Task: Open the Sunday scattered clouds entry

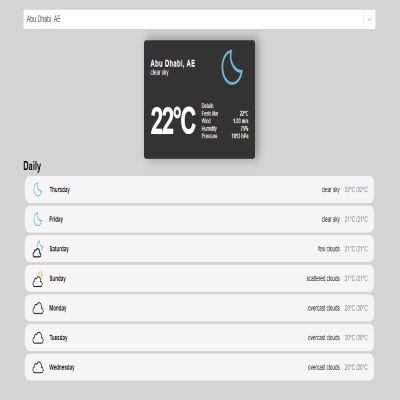Action: coord(199,278)
